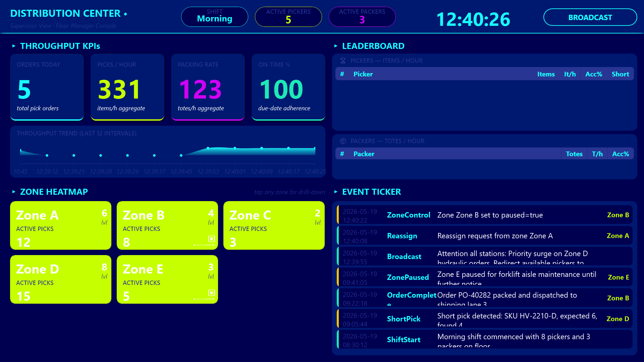Sort packers by Acc% column
Screen dimensions: 644x362
pyautogui.click(x=621, y=154)
